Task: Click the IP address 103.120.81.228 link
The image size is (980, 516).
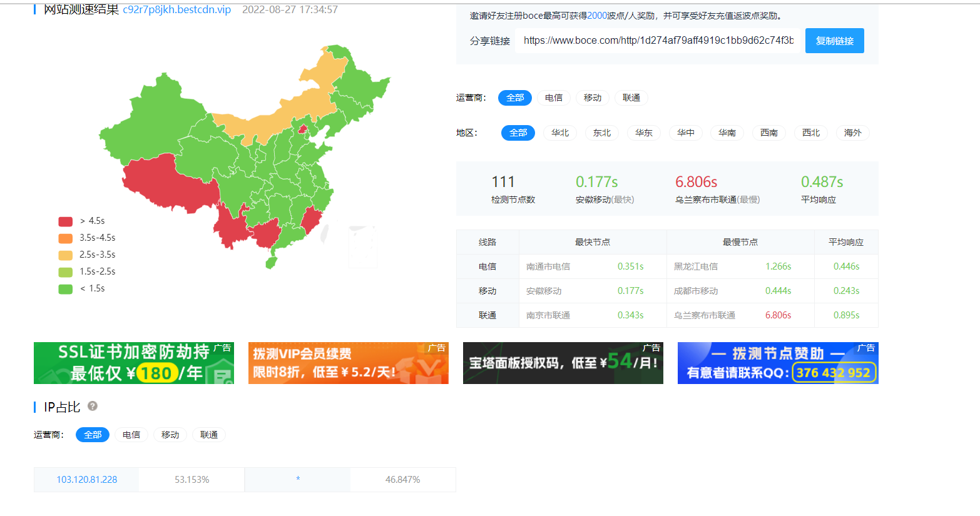Action: (x=87, y=480)
